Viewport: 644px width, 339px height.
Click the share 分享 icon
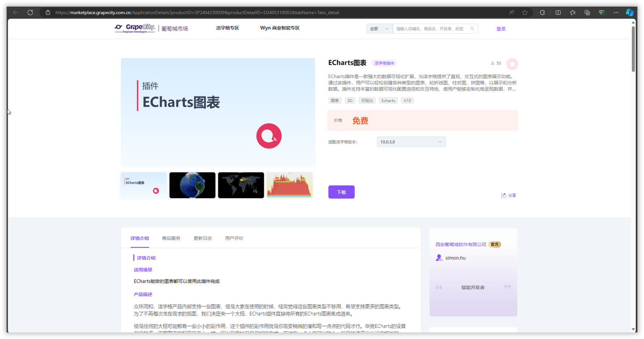tap(503, 195)
